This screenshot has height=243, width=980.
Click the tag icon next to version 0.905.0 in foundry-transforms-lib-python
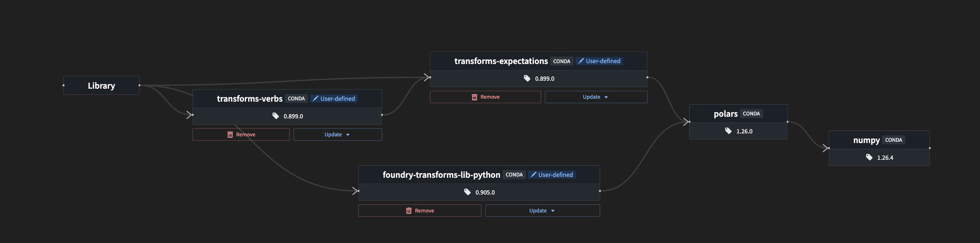(x=467, y=192)
